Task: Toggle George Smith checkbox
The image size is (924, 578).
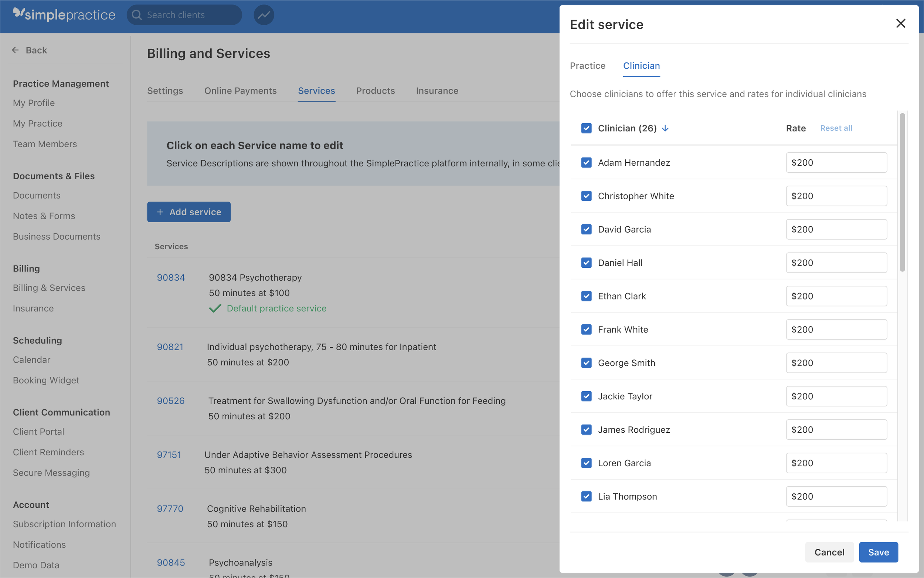Action: pyautogui.click(x=586, y=363)
